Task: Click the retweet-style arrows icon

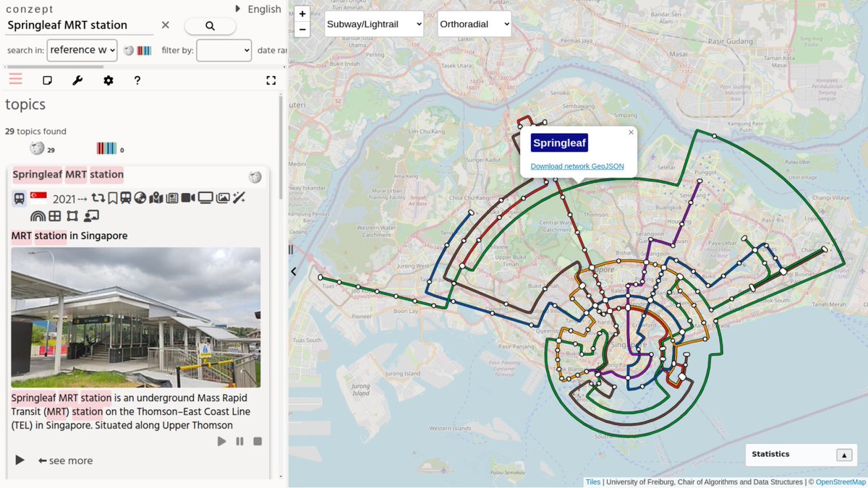Action: click(x=98, y=198)
